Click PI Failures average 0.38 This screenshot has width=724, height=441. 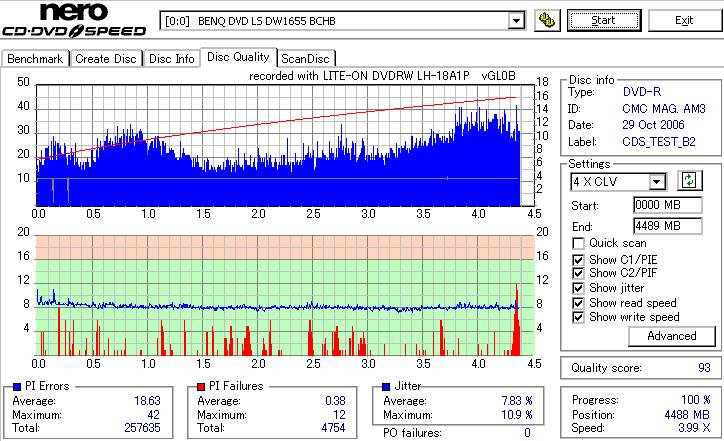335,400
